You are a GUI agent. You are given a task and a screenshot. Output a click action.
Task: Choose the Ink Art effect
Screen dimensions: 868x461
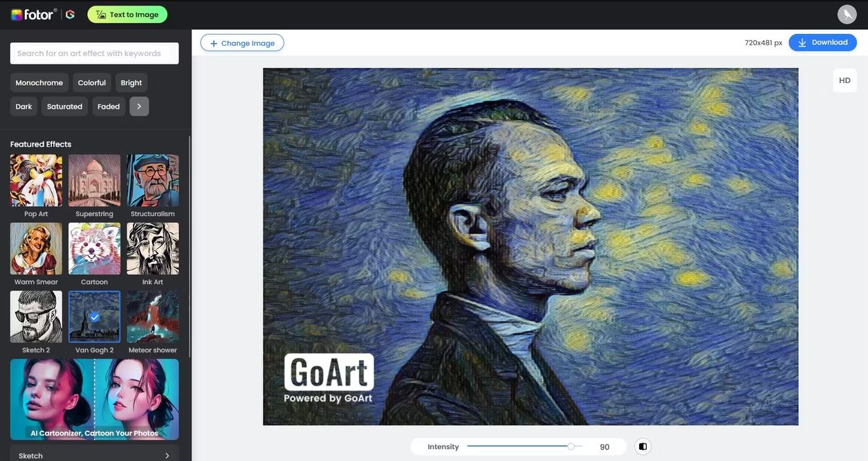tap(153, 248)
